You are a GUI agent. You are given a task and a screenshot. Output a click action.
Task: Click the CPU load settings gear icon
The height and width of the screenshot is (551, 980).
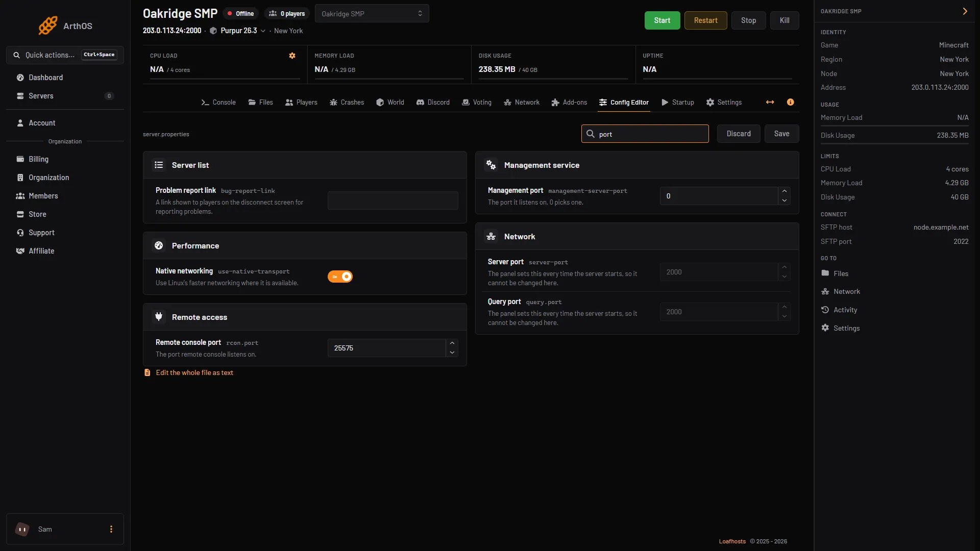click(x=292, y=56)
